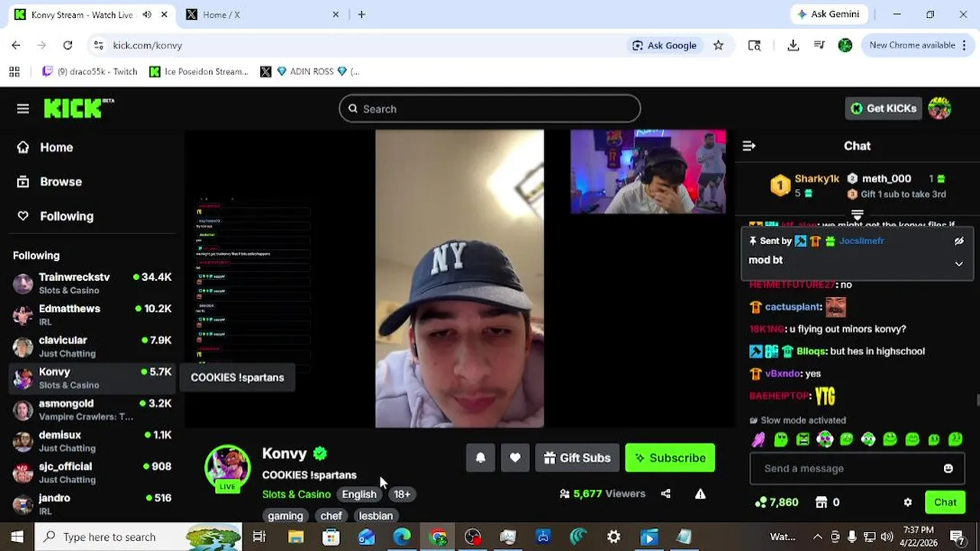Open the shop icon next to 0

pyautogui.click(x=821, y=502)
